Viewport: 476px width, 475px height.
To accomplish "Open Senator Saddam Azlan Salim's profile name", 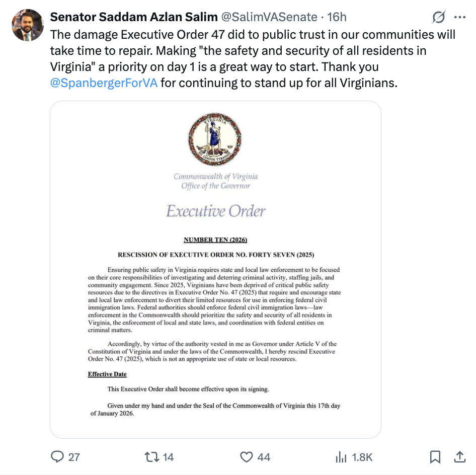I will click(134, 17).
